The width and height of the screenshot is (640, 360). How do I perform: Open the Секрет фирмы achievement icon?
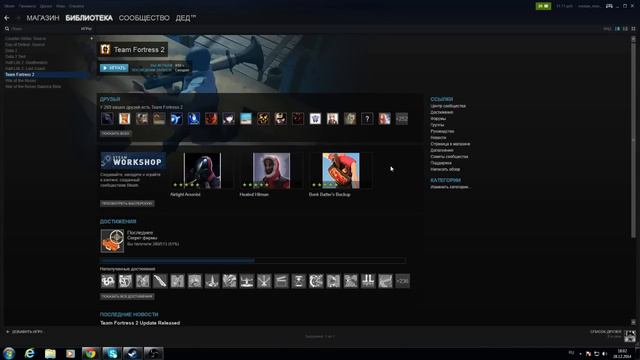[x=112, y=240]
